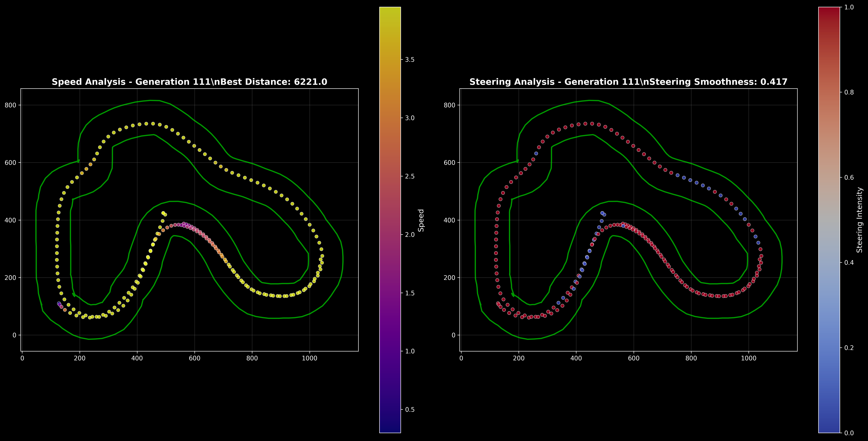Image resolution: width=868 pixels, height=441 pixels.
Task: Click x-axis label 600 on steering plot
Action: pos(633,358)
